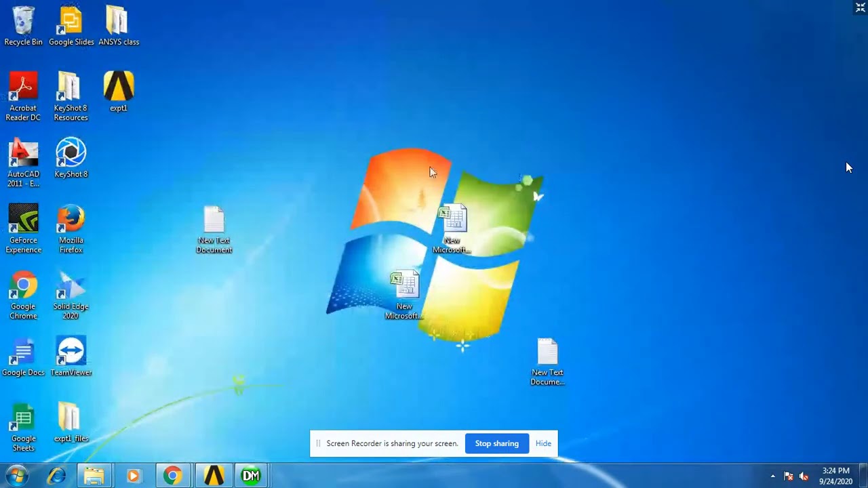Screen dimensions: 868x488
Task: Open the taskbar clock and date
Action: (835, 476)
